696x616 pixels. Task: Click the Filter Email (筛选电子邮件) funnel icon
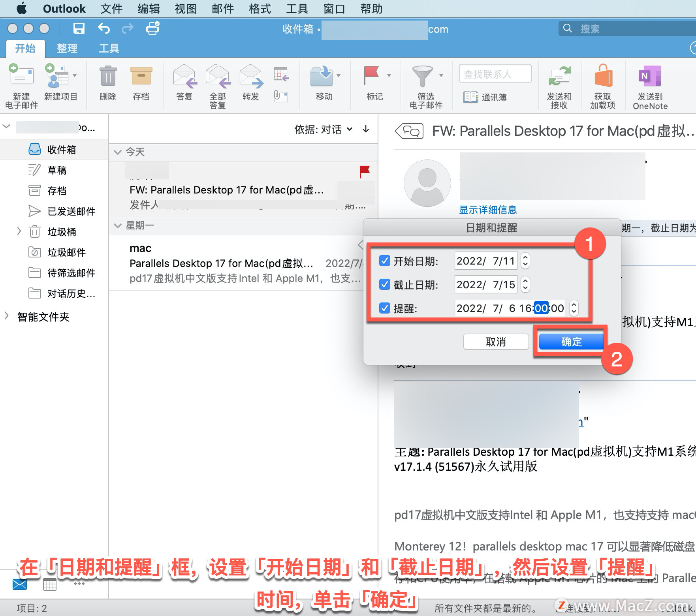click(x=422, y=75)
